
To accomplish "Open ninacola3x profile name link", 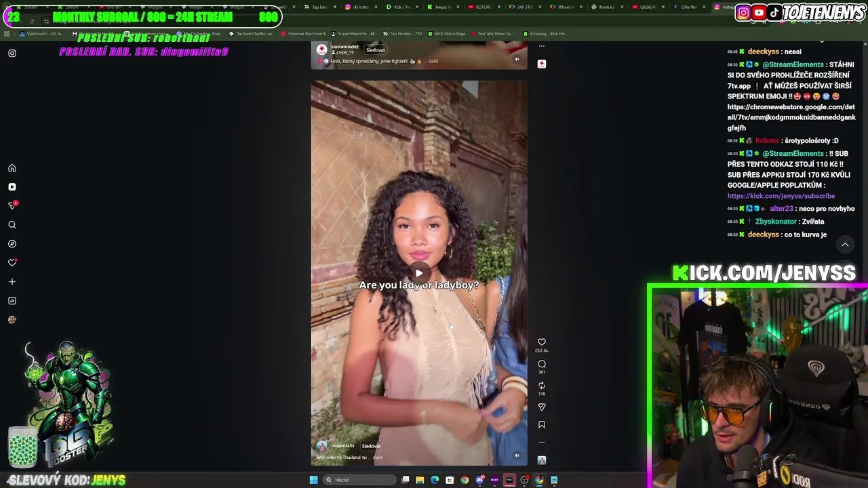I will [x=342, y=446].
